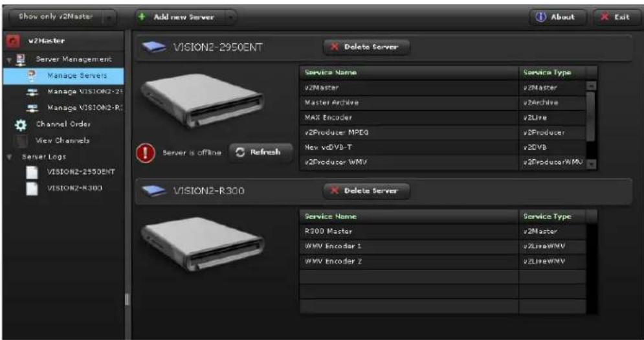Image resolution: width=644 pixels, height=340 pixels.
Task: Delete the VISION2-R300 server
Action: pyautogui.click(x=366, y=191)
